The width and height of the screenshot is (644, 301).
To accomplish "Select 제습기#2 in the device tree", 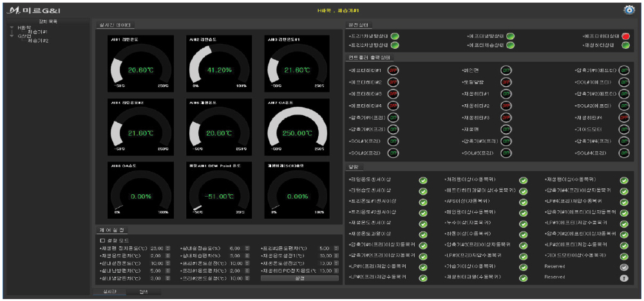I will [38, 40].
